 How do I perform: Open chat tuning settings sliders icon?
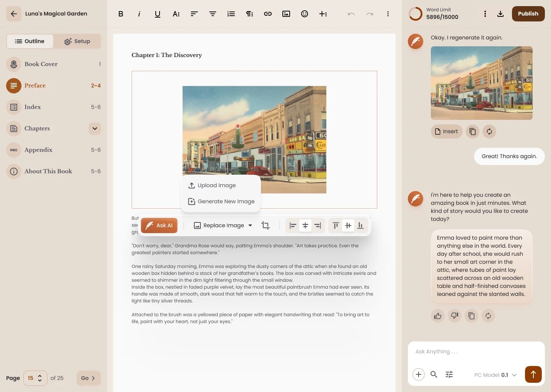(449, 374)
